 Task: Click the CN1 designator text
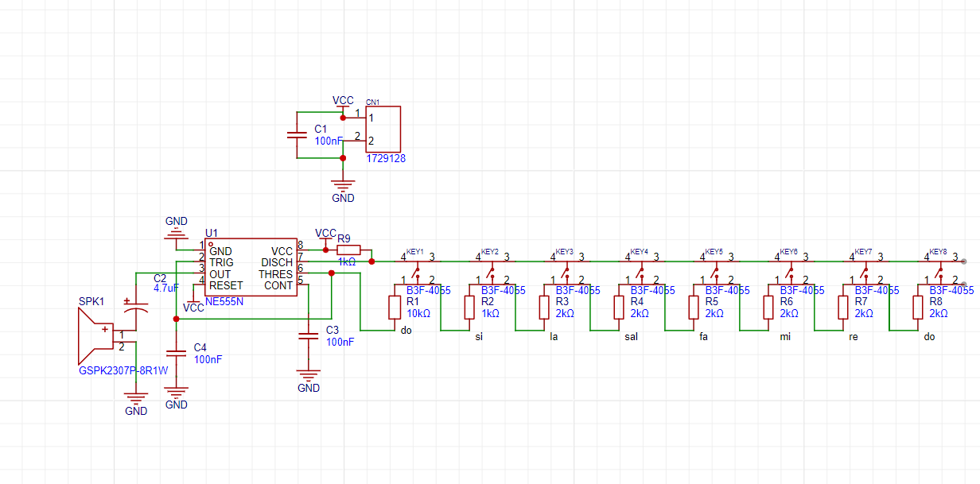click(x=372, y=102)
